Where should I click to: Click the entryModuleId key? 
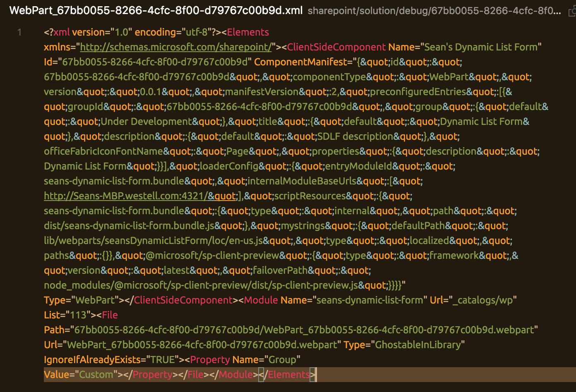pyautogui.click(x=359, y=166)
